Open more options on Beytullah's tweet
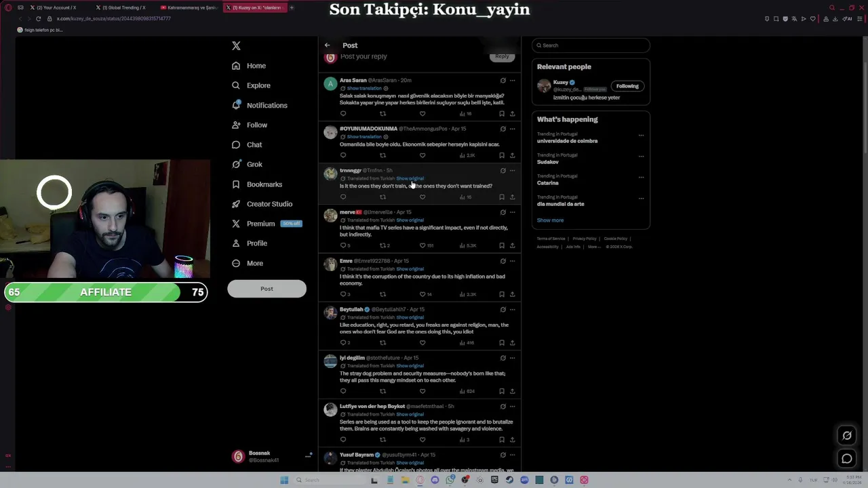Image resolution: width=868 pixels, height=488 pixels. pyautogui.click(x=512, y=310)
